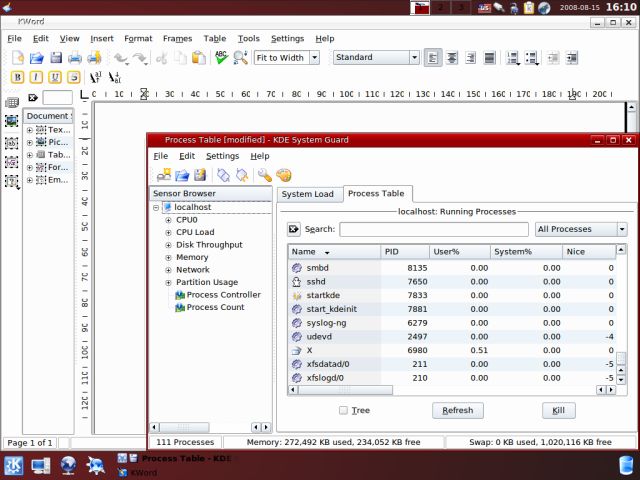Select the insert formula frame tool
Image resolution: width=640 pixels, height=480 pixels.
click(x=12, y=161)
